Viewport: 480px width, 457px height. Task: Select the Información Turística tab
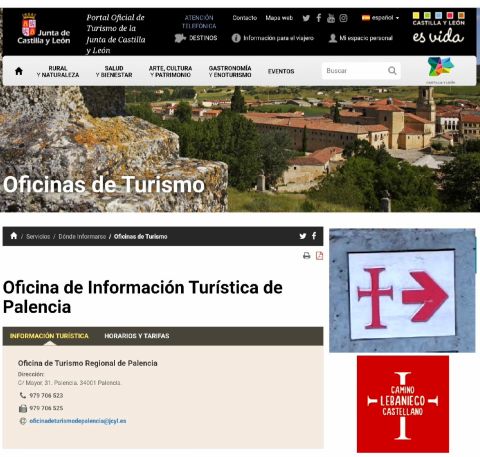pos(49,336)
